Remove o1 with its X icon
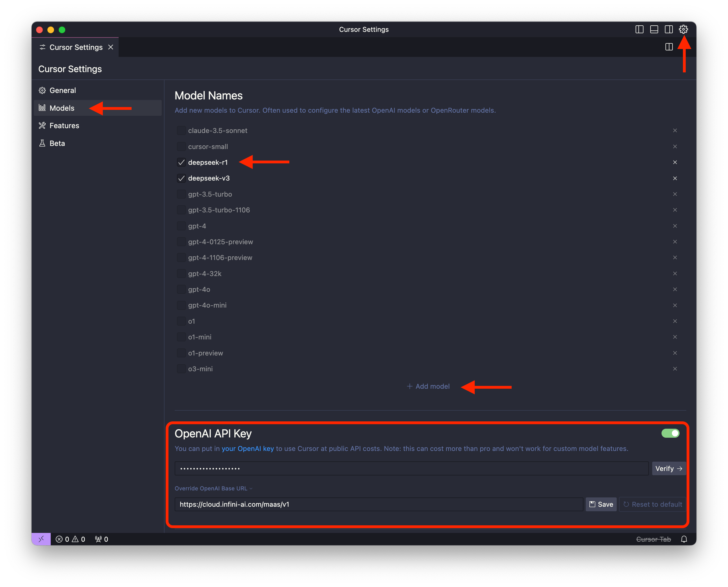 point(675,321)
